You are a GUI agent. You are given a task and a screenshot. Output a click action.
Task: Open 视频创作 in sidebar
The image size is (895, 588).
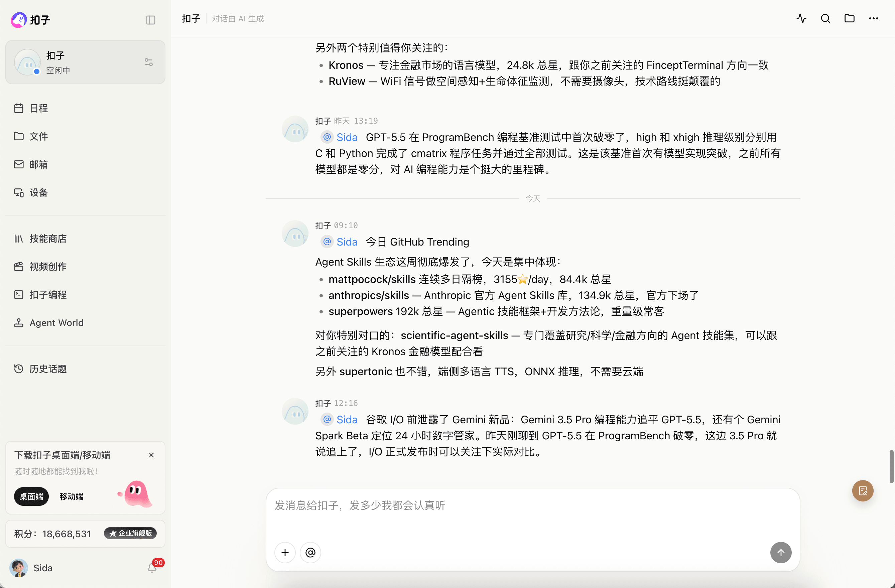[85, 267]
